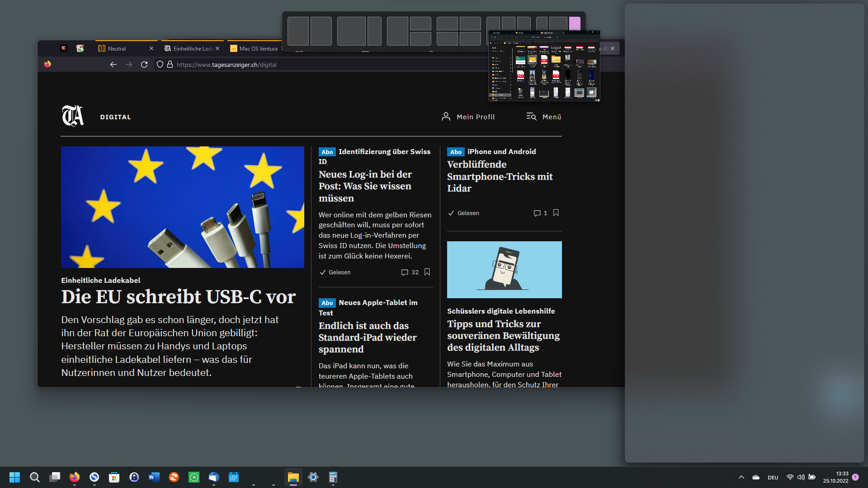Viewport: 868px width, 488px height.
Task: Snap to top-right zone of third layout
Action: point(420,23)
